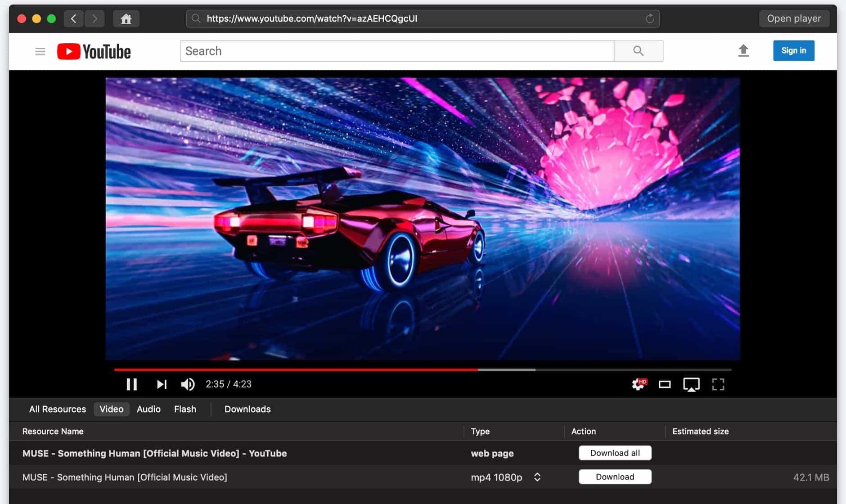Click the YouTube upload icon
The width and height of the screenshot is (846, 504).
click(743, 51)
